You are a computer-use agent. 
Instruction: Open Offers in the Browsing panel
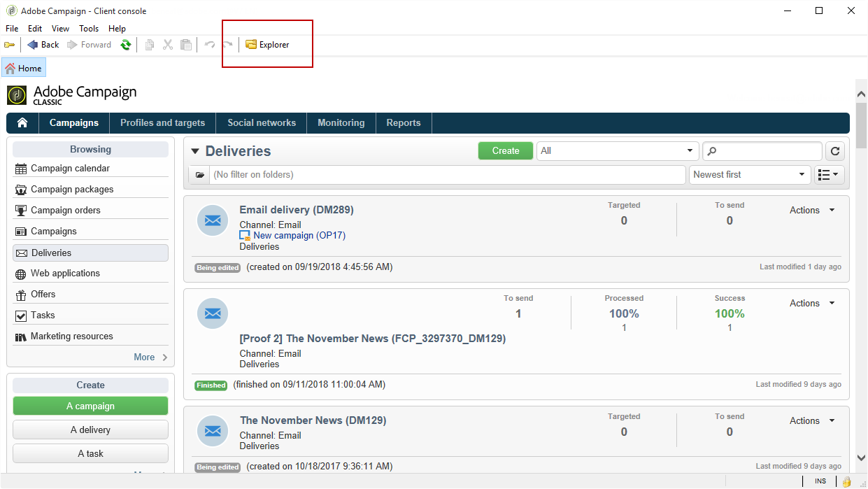pyautogui.click(x=90, y=294)
